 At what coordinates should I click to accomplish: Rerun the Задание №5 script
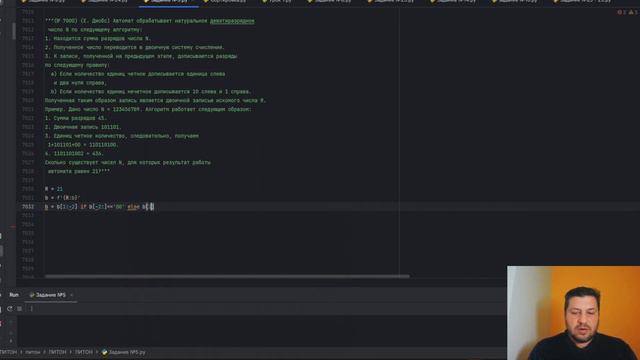(x=10, y=309)
